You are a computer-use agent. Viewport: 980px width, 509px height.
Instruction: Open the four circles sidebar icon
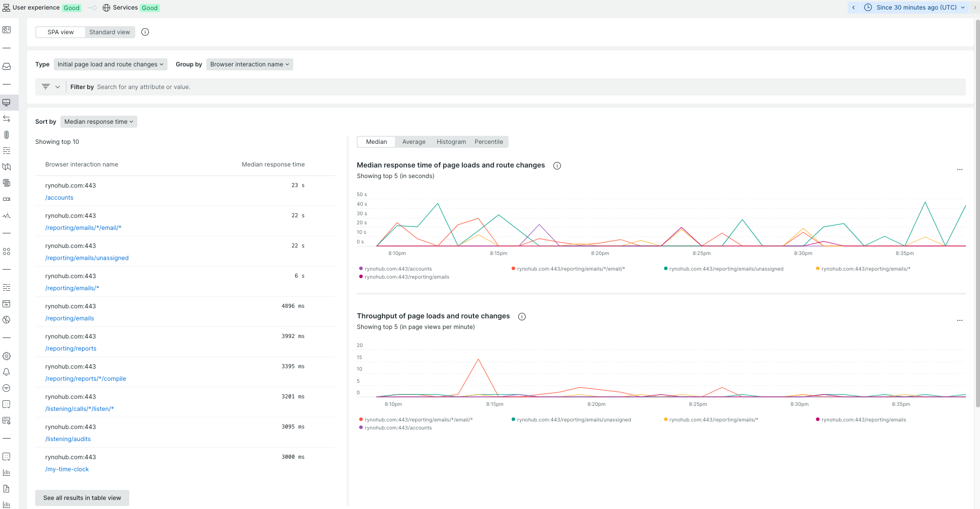tap(7, 251)
